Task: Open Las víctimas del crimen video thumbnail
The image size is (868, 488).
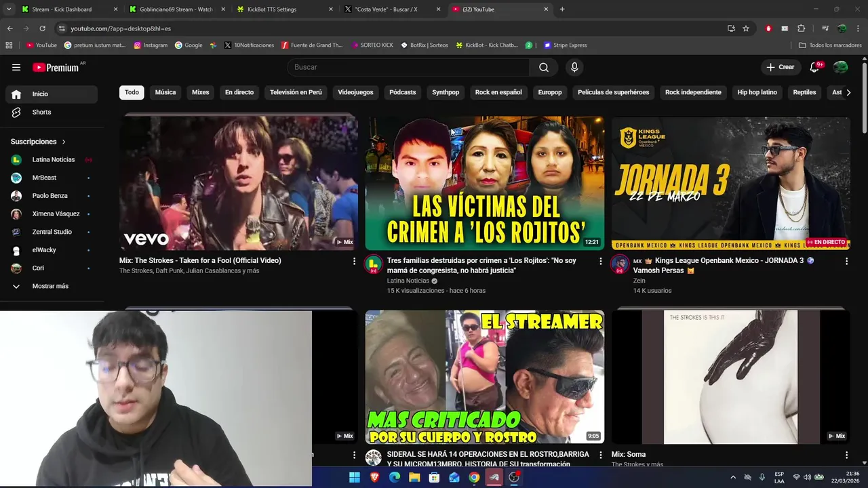Action: point(485,183)
